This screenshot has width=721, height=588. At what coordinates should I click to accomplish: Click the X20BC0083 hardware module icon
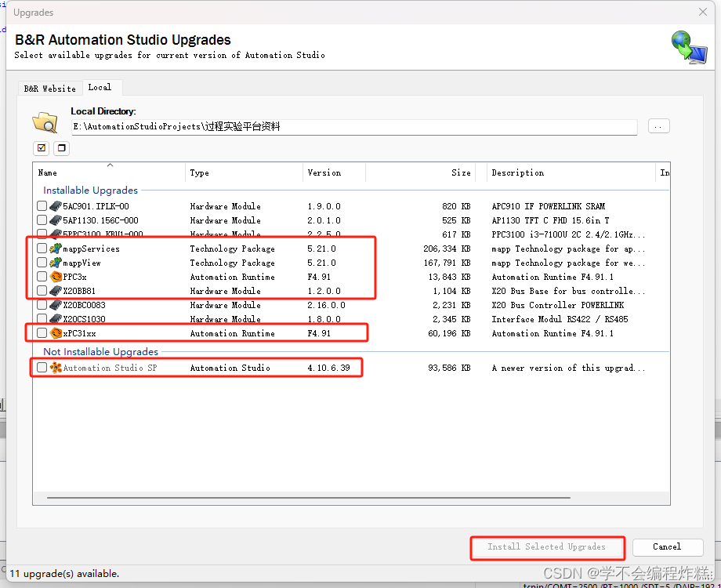[56, 304]
